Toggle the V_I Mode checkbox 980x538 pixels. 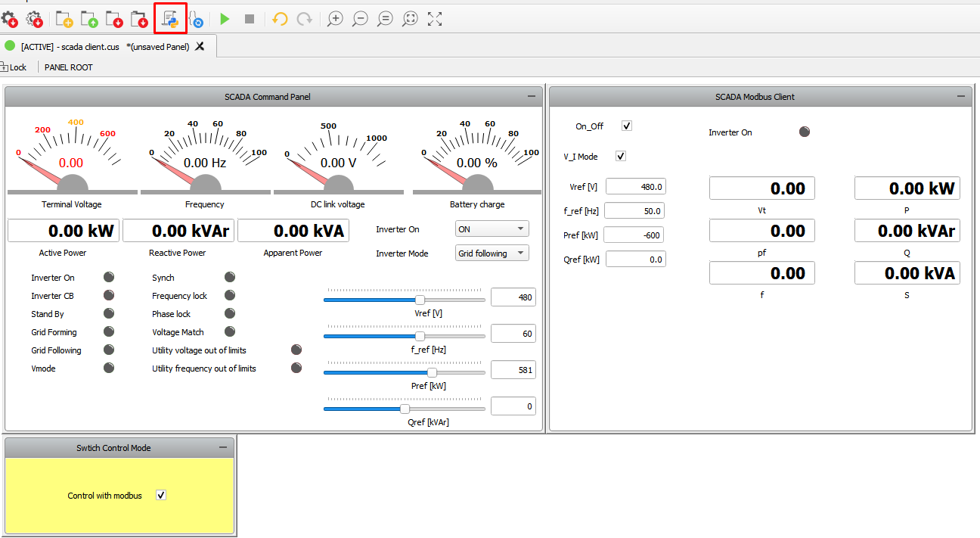(621, 156)
